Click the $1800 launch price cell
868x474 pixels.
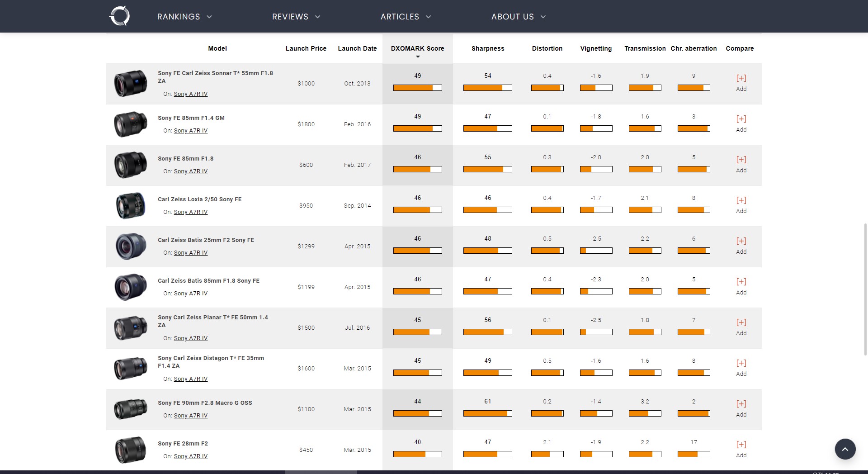point(306,124)
